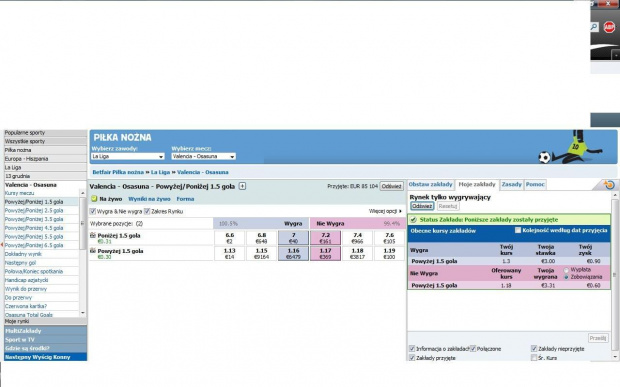Click the market list scroll down arrow
620x387 pixels.
coord(83,313)
